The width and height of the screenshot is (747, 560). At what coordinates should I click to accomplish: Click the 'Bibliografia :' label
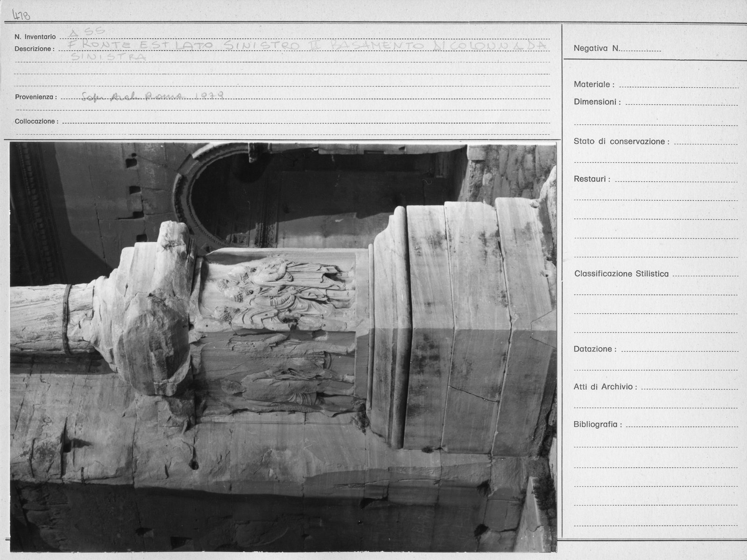[598, 425]
